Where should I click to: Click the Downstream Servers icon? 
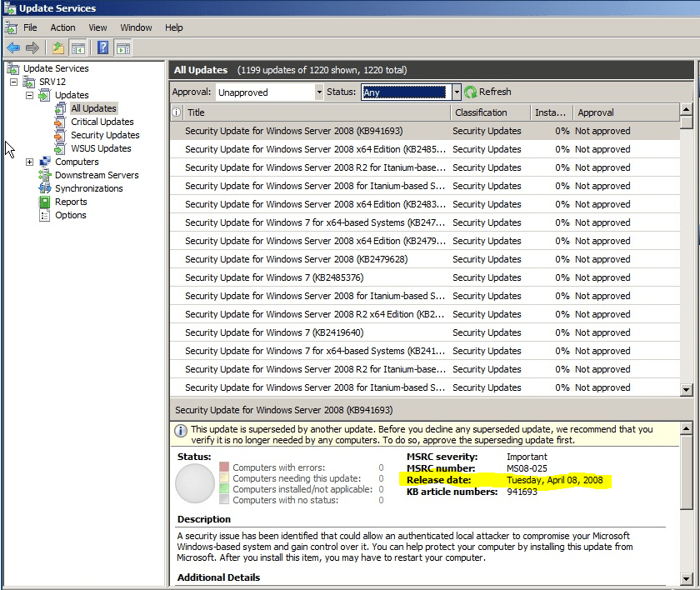[45, 175]
